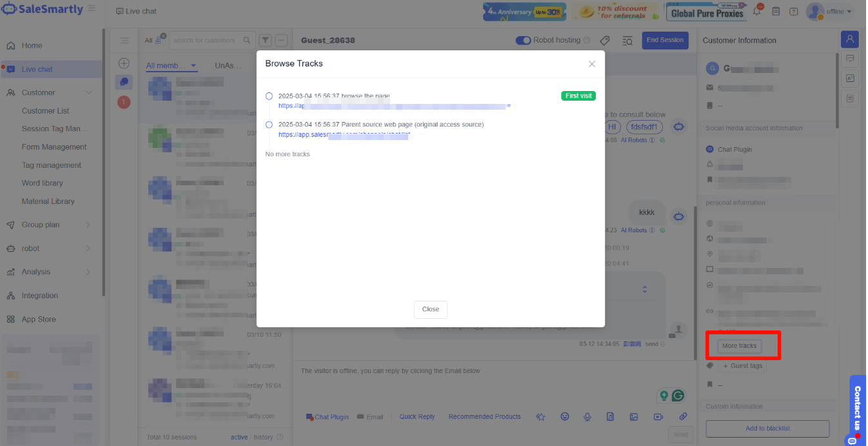Open the parent source web page link
Image resolution: width=868 pixels, height=446 pixels.
(x=344, y=135)
